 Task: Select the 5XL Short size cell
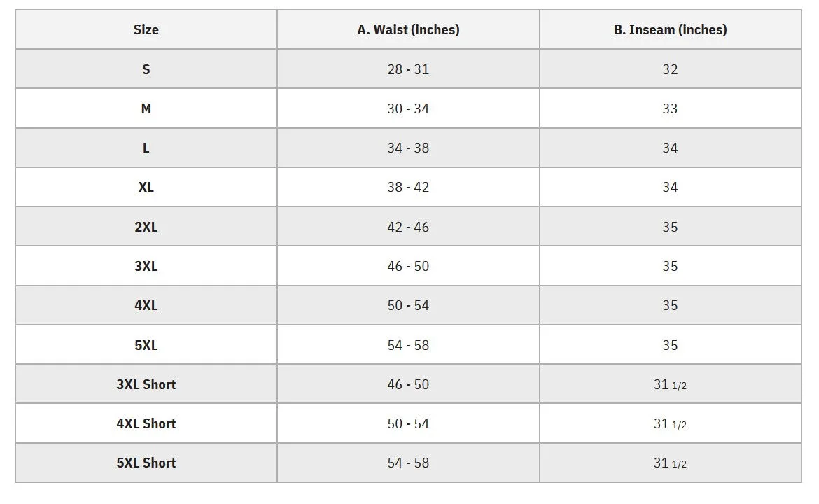click(146, 463)
